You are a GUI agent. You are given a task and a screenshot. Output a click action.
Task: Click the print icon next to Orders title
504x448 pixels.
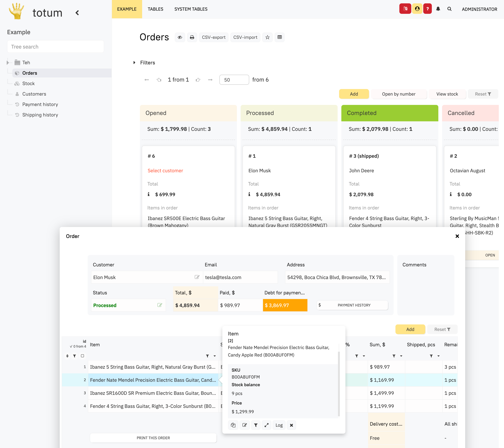click(192, 37)
